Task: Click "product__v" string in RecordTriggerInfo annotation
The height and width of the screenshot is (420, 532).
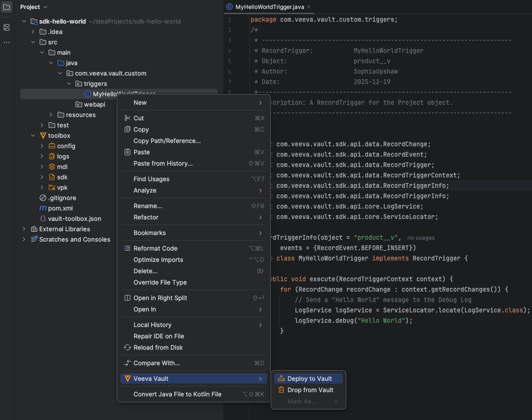Action: point(376,237)
